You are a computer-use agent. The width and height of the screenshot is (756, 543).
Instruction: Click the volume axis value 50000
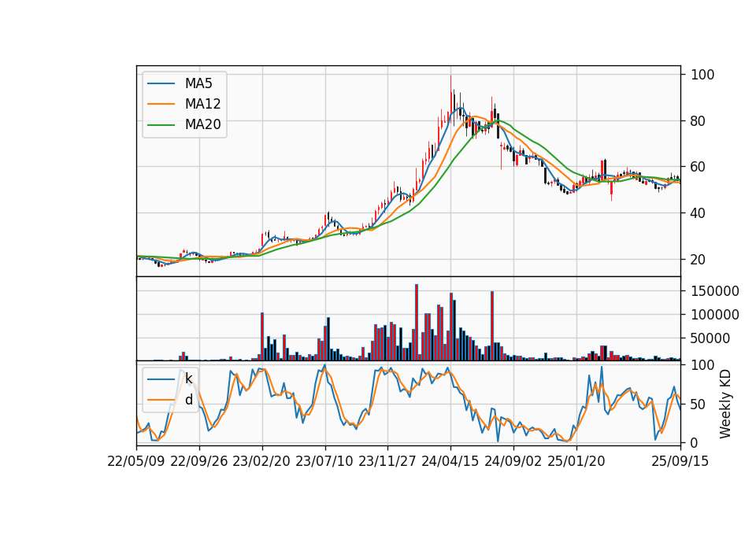click(x=710, y=338)
